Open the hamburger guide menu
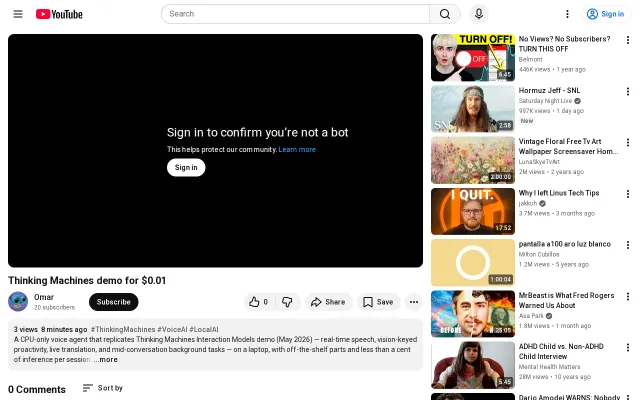 pos(18,14)
